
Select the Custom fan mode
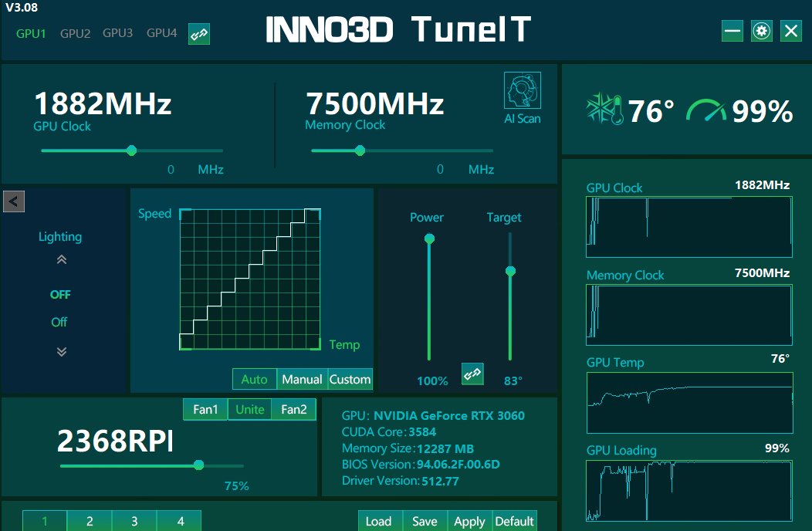coord(350,379)
